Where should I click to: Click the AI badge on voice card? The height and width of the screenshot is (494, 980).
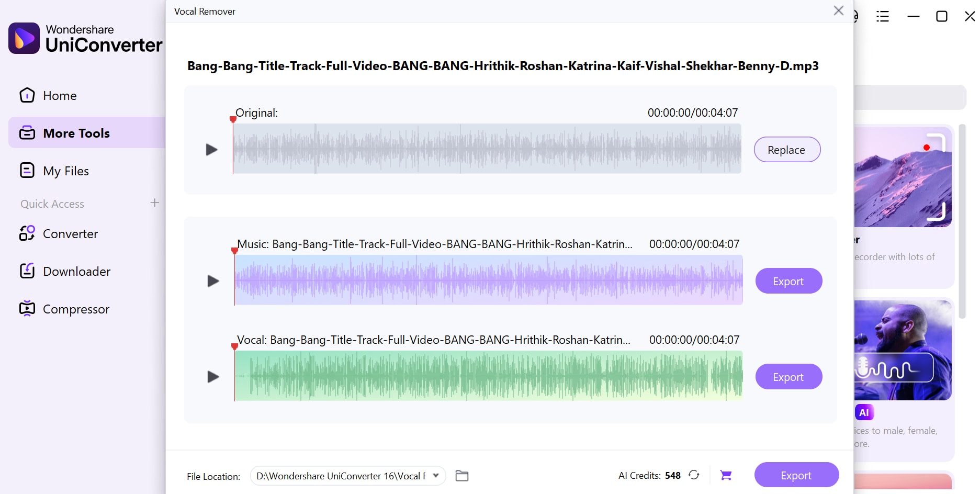864,412
